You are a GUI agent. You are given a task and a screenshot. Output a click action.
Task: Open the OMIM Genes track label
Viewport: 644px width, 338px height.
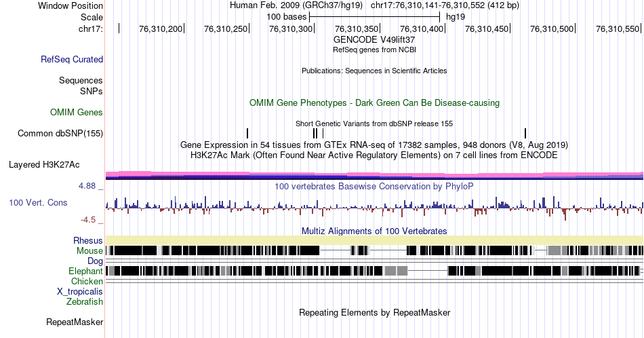[x=77, y=112]
